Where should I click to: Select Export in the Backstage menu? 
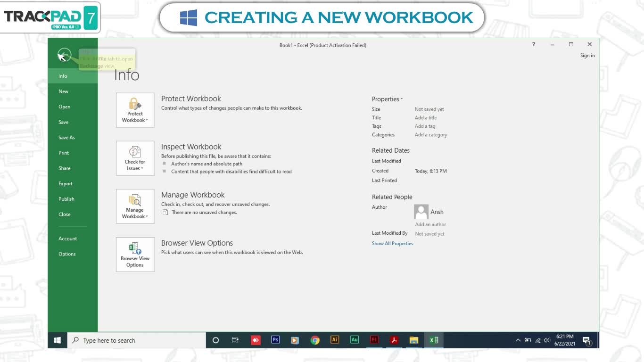tap(73, 183)
